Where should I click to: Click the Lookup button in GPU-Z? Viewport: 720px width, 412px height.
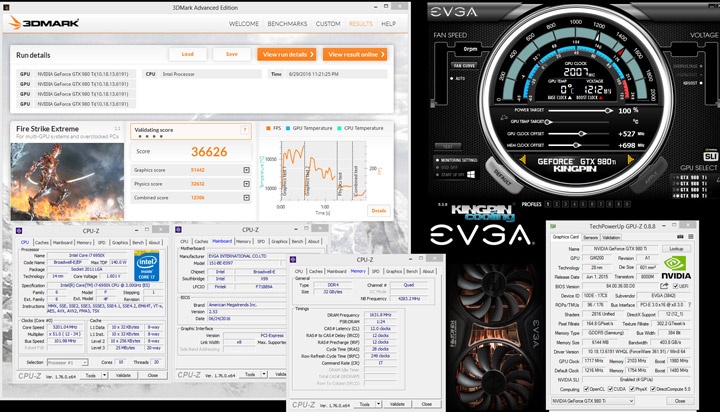[x=676, y=248]
